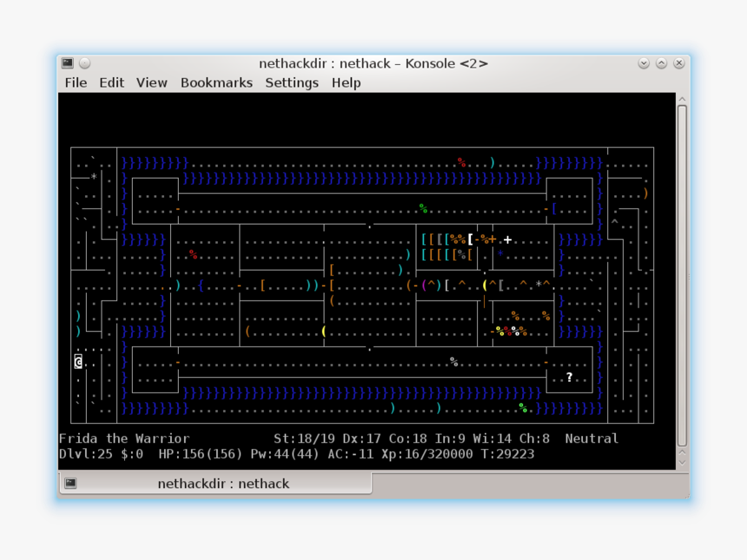Click the 'In:9' attribute text
The width and height of the screenshot is (747, 560).
[x=450, y=438]
